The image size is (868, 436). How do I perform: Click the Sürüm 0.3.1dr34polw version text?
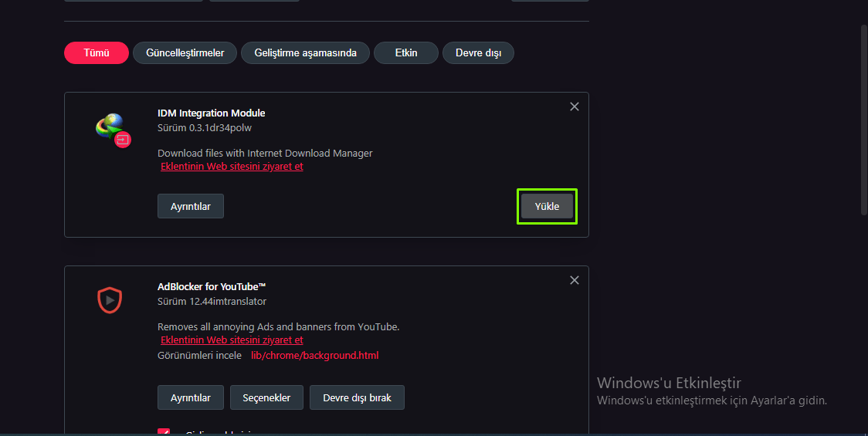205,128
